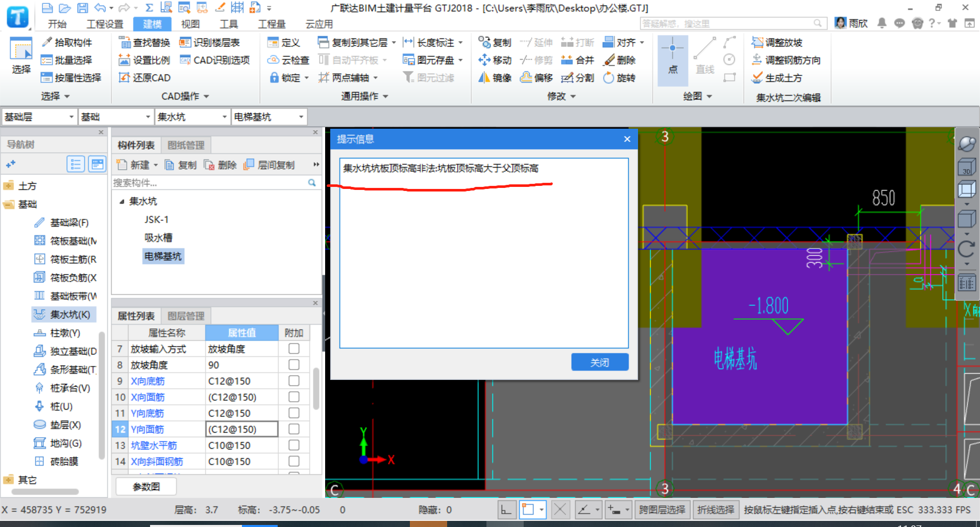Select 垫层(X) in navigation tree

(x=57, y=425)
